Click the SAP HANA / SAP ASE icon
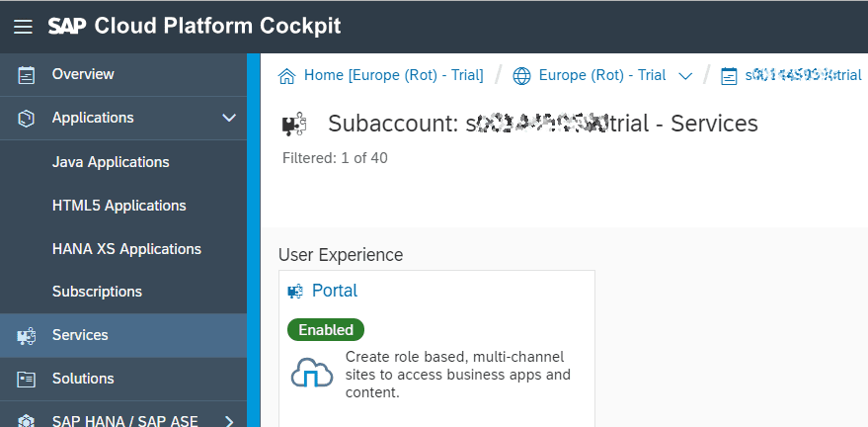The width and height of the screenshot is (868, 427). [27, 420]
